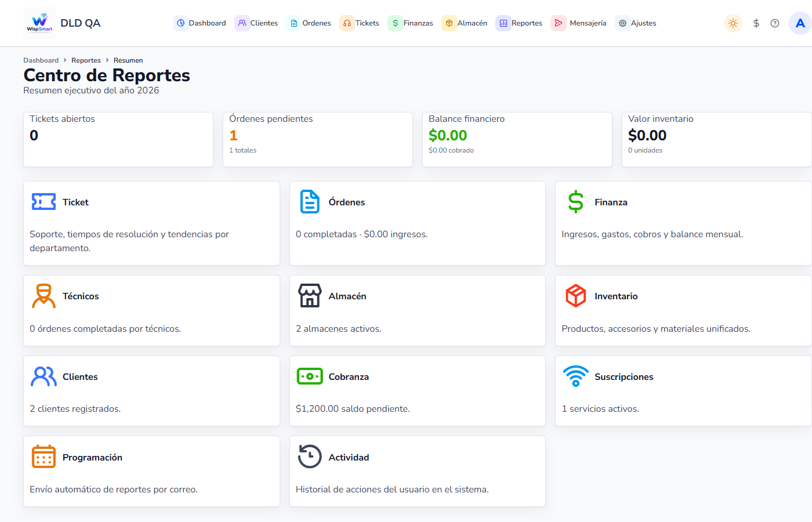Toggle the sun light-theme icon

tap(733, 23)
